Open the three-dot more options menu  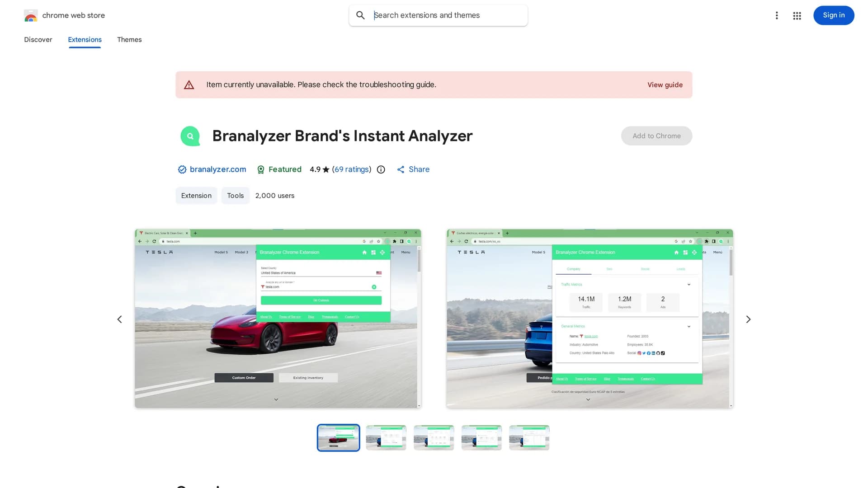pos(777,15)
